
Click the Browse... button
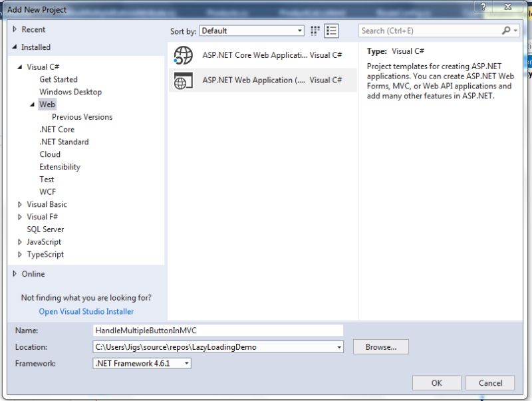[380, 347]
